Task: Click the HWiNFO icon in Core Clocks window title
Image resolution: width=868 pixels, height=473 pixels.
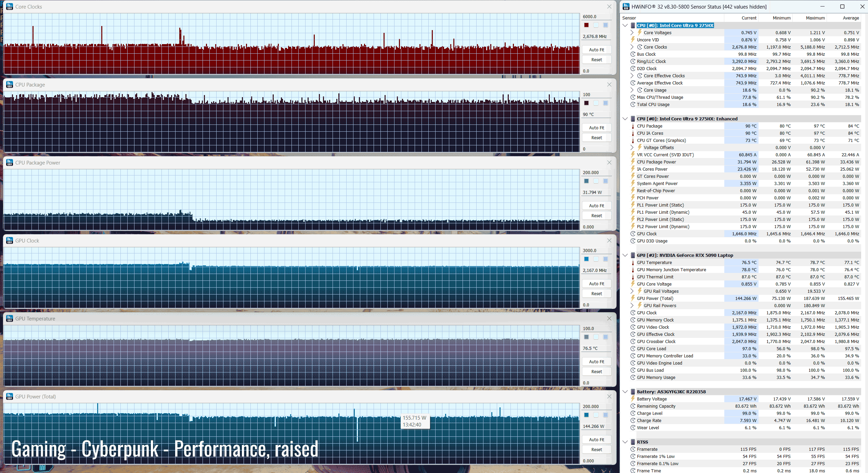Action: 10,6
